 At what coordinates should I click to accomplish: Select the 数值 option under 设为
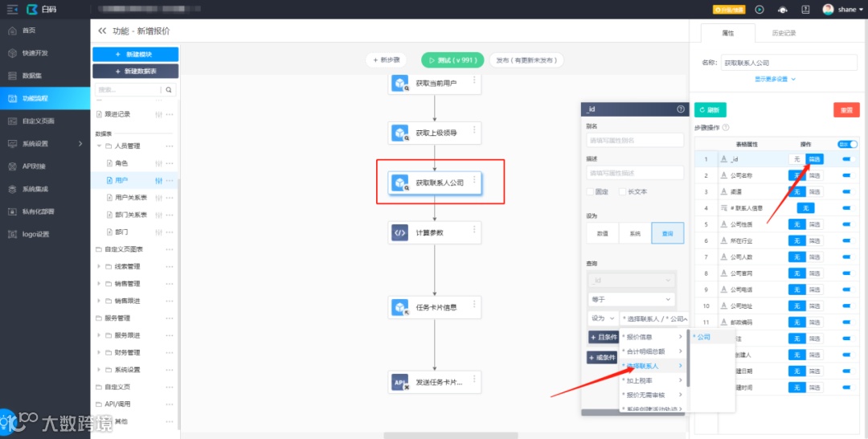click(603, 233)
